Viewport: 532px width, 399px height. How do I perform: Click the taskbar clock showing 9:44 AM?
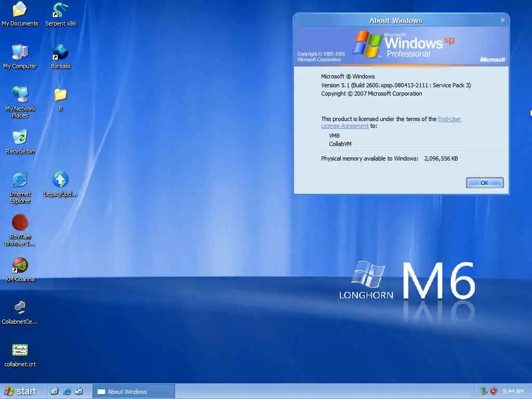pyautogui.click(x=513, y=391)
